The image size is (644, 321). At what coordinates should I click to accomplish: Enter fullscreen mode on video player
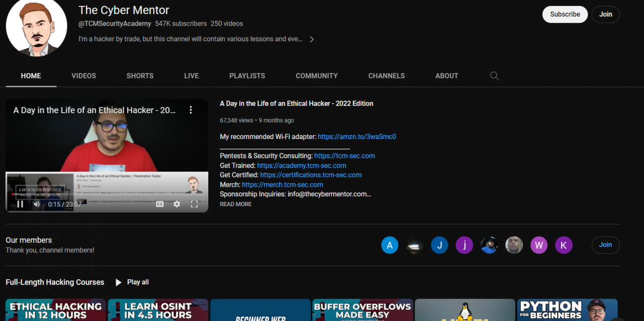(x=194, y=204)
